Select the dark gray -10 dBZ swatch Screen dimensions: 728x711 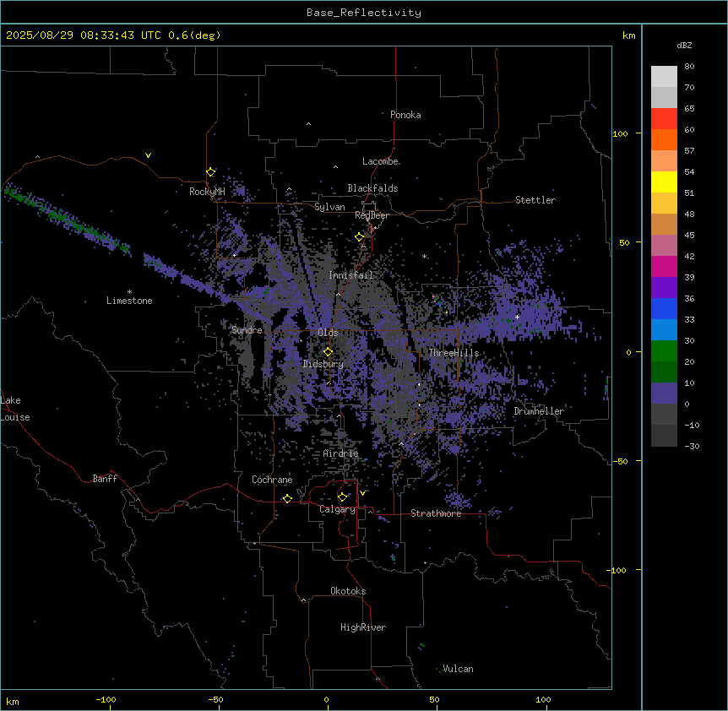[x=664, y=436]
